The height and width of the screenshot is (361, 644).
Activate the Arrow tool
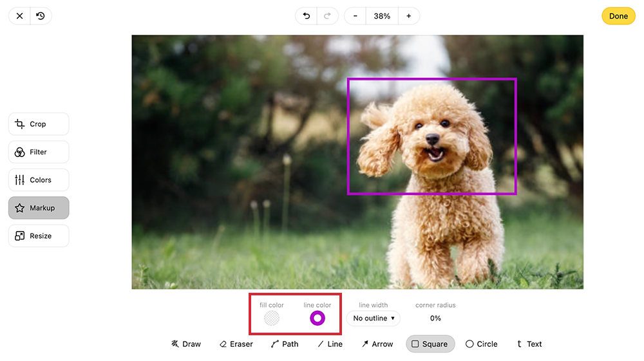(x=377, y=344)
